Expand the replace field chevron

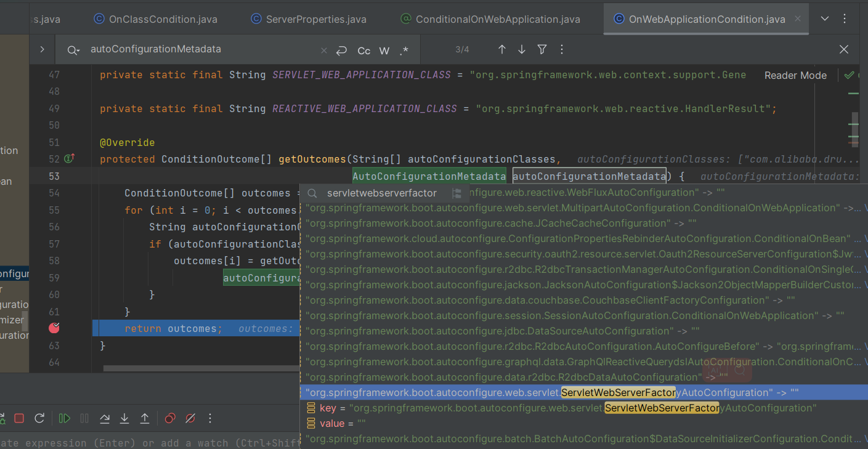click(42, 49)
